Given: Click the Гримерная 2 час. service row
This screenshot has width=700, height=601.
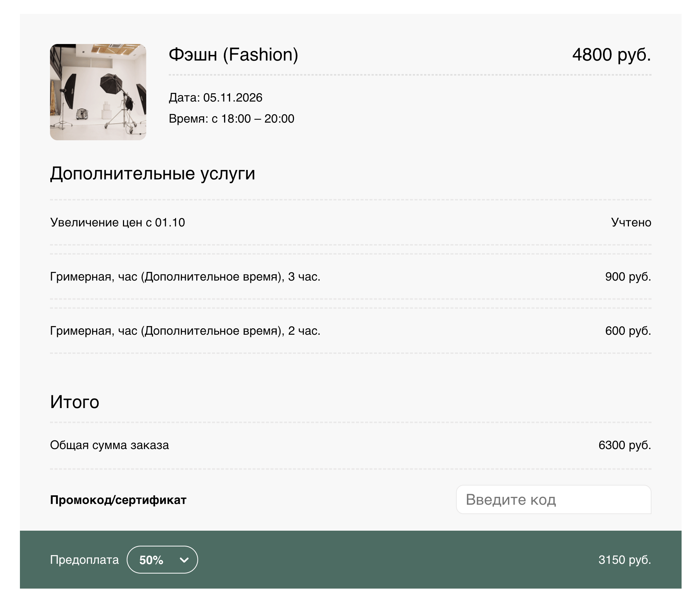Looking at the screenshot, I should [x=350, y=331].
